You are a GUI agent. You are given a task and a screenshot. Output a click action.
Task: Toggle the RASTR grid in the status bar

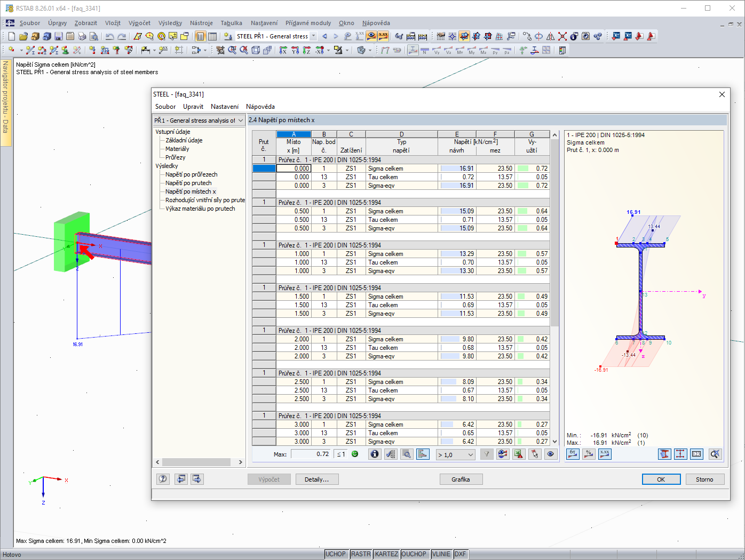click(x=361, y=554)
